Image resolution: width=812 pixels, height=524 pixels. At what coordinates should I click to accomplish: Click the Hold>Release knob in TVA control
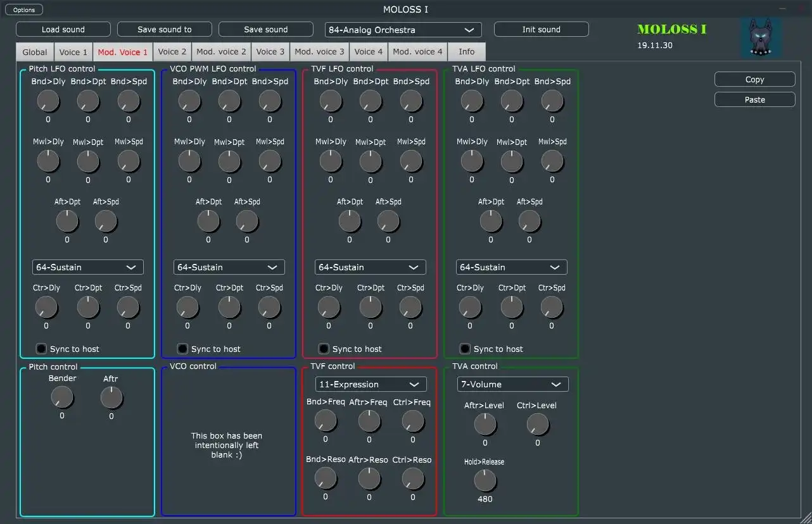[x=485, y=481]
